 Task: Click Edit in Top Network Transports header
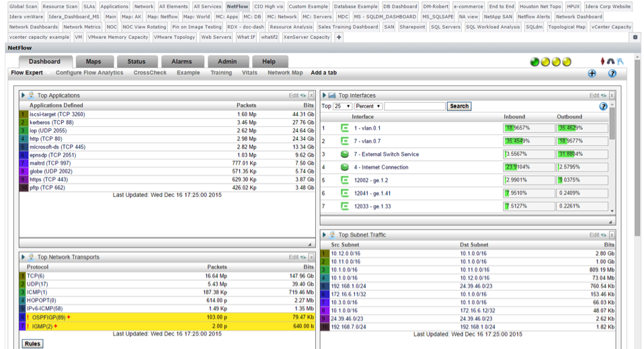pyautogui.click(x=293, y=258)
